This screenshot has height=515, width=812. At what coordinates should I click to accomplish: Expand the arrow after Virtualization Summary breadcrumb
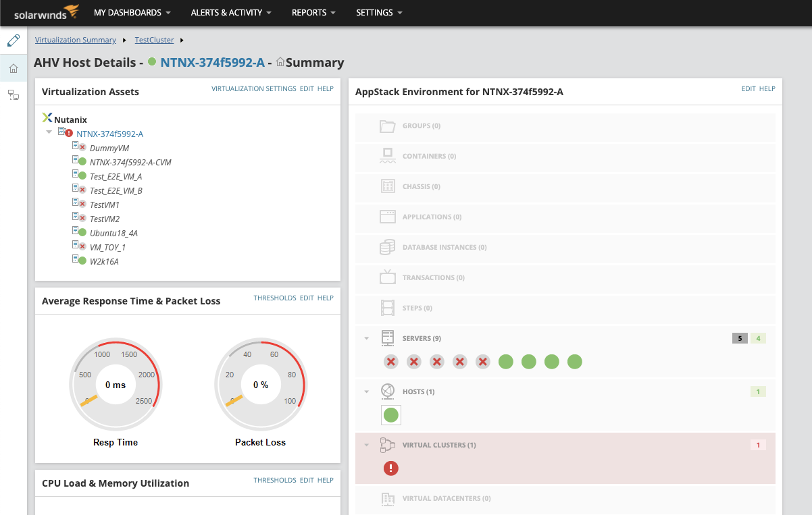pos(124,40)
